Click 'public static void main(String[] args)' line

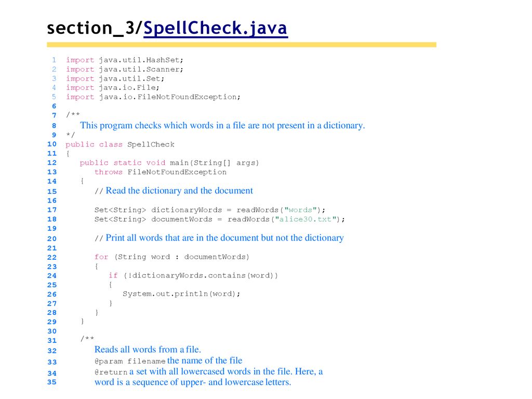tap(169, 163)
